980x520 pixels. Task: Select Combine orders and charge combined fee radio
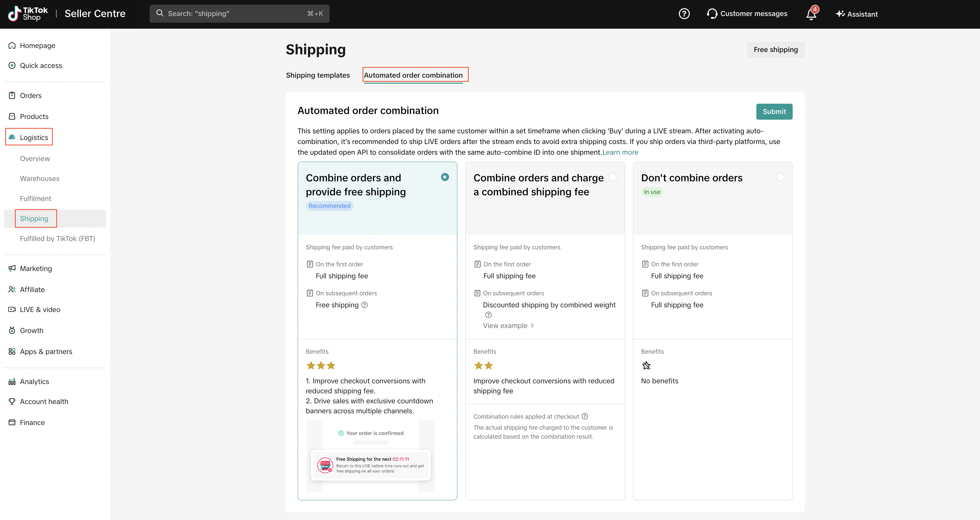point(613,177)
